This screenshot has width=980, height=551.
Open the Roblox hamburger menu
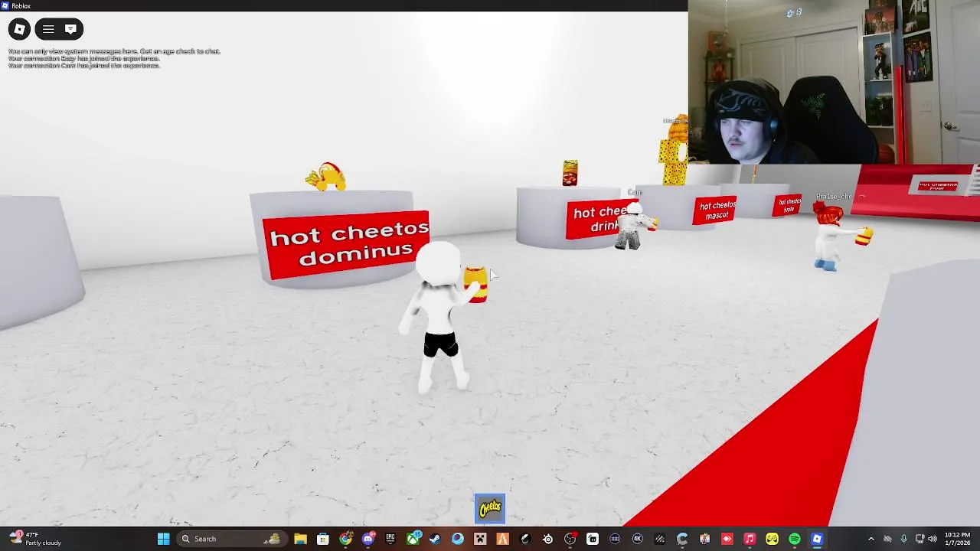coord(48,29)
